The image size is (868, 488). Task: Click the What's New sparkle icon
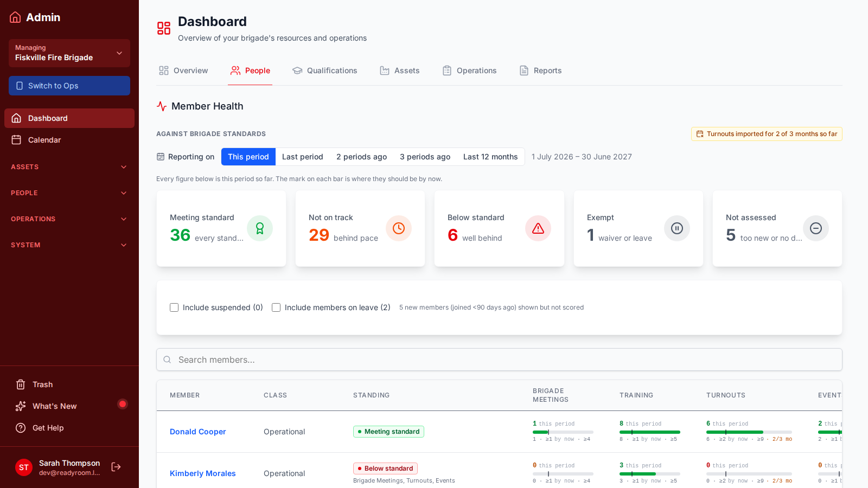click(x=21, y=406)
